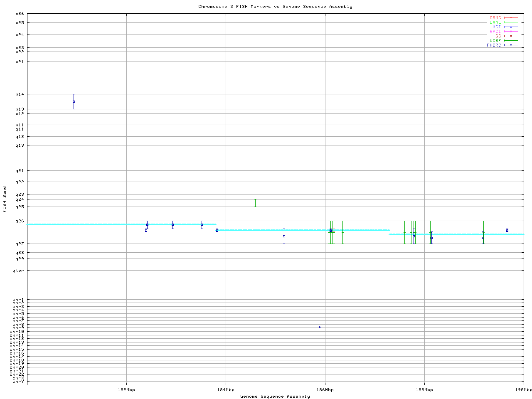Select the blue square marker in the chr9 row
This screenshot has height=399, width=532.
coord(320,327)
